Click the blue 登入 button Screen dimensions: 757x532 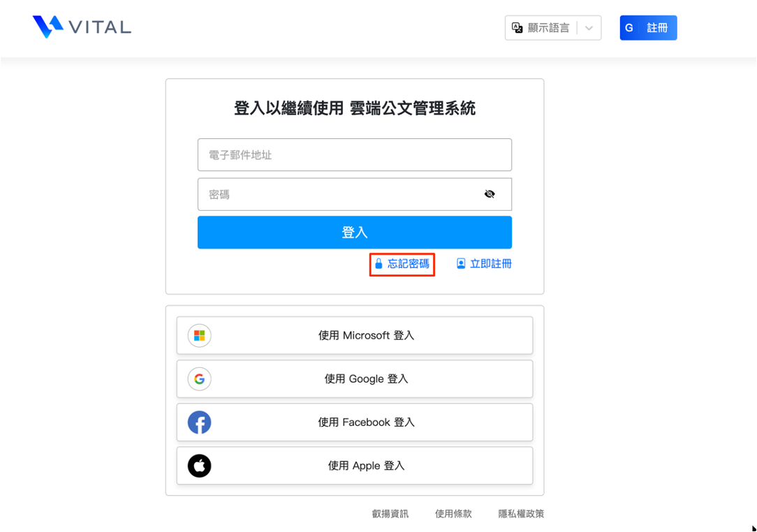coord(354,232)
